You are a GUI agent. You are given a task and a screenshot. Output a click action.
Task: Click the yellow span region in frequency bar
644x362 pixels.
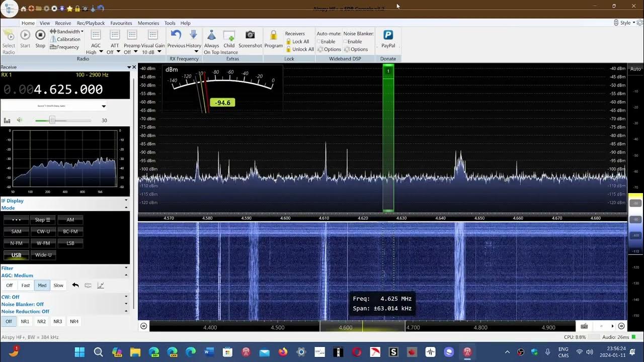pos(362,327)
